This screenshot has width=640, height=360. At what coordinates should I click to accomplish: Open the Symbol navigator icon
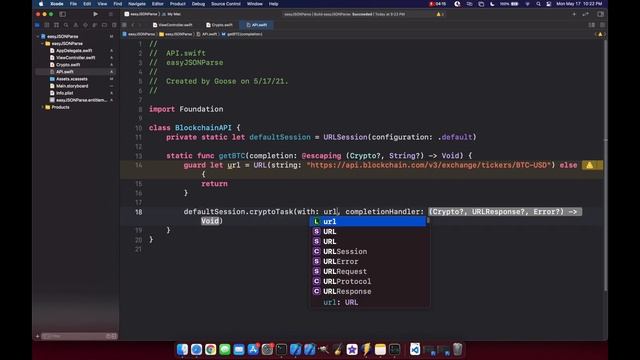click(56, 25)
